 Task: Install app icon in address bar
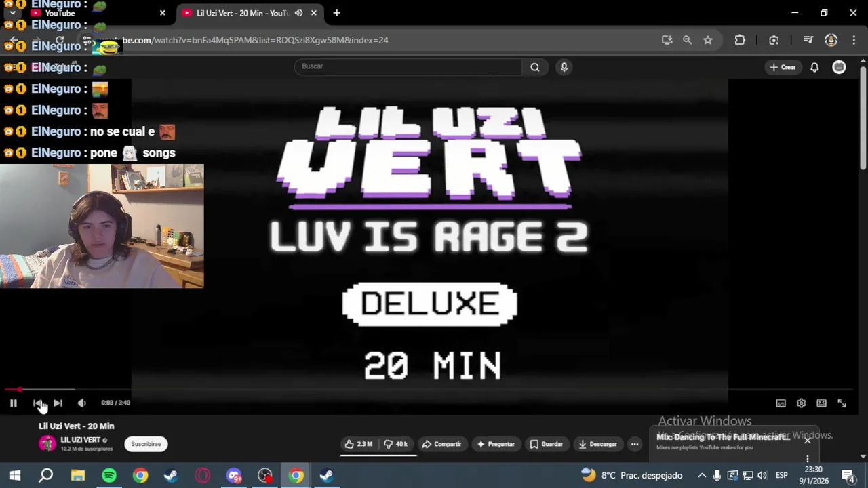pyautogui.click(x=667, y=40)
